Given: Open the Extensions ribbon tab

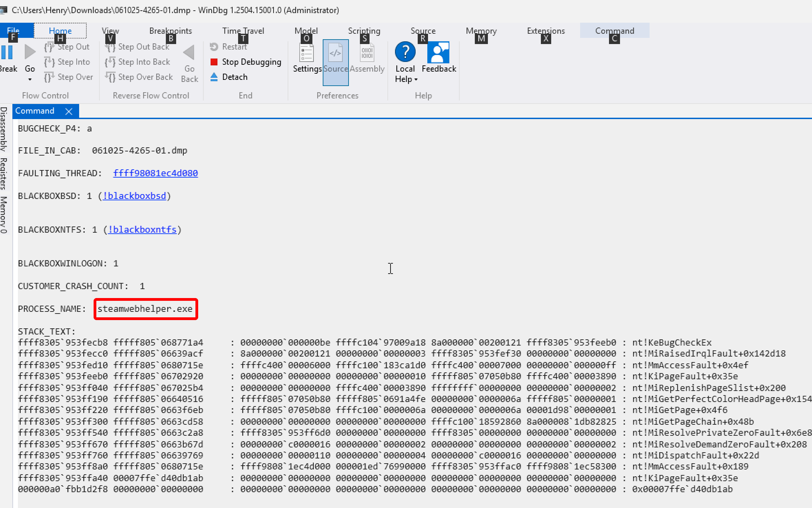Looking at the screenshot, I should pyautogui.click(x=546, y=31).
